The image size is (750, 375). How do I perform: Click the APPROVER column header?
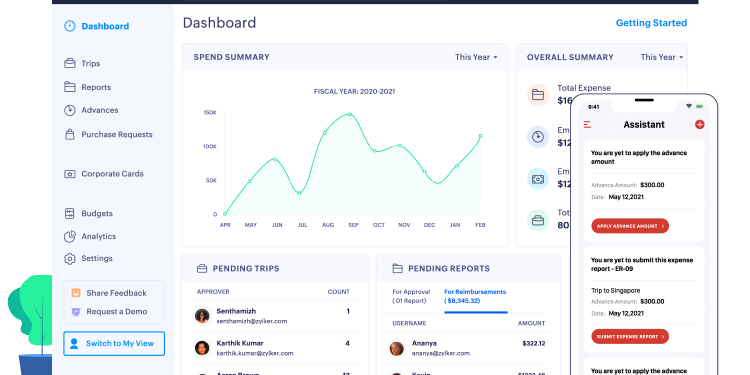coord(213,292)
